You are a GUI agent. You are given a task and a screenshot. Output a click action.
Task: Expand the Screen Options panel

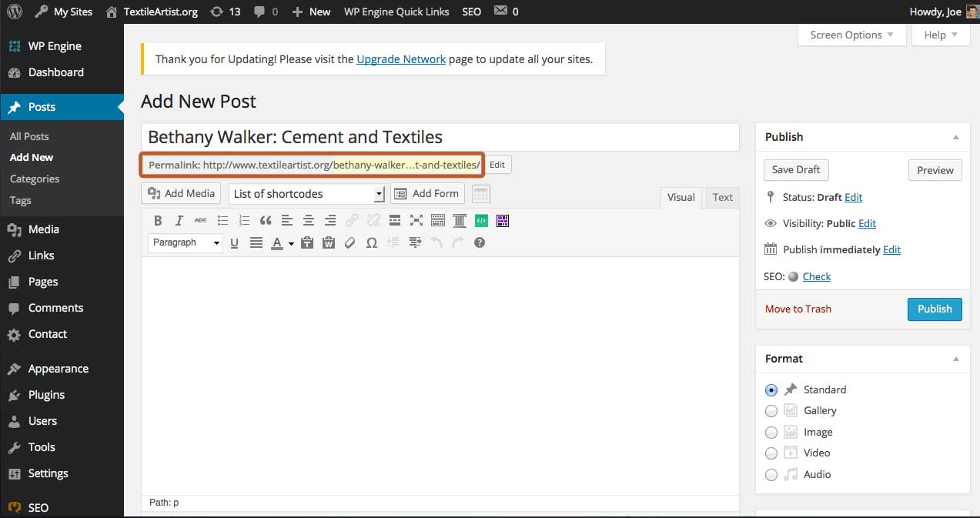click(x=851, y=35)
